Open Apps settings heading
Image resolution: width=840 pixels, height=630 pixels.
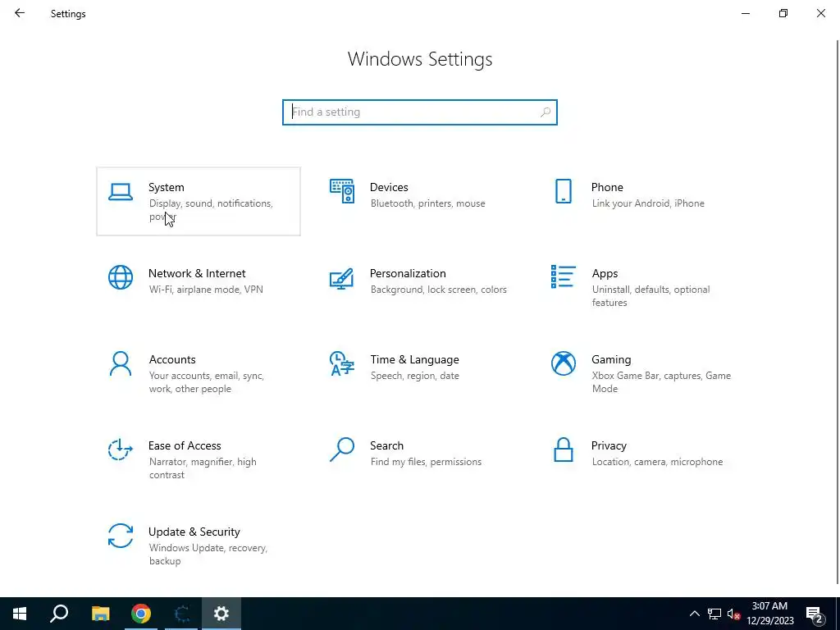coord(605,274)
